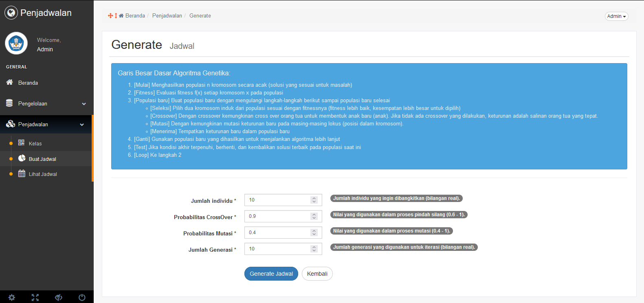Click the orange vertical double-arrow icon
Image resolution: width=644 pixels, height=303 pixels.
coord(116,15)
